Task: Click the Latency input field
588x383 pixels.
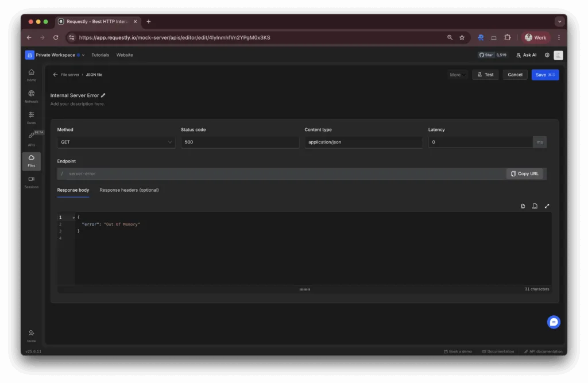Action: click(481, 142)
